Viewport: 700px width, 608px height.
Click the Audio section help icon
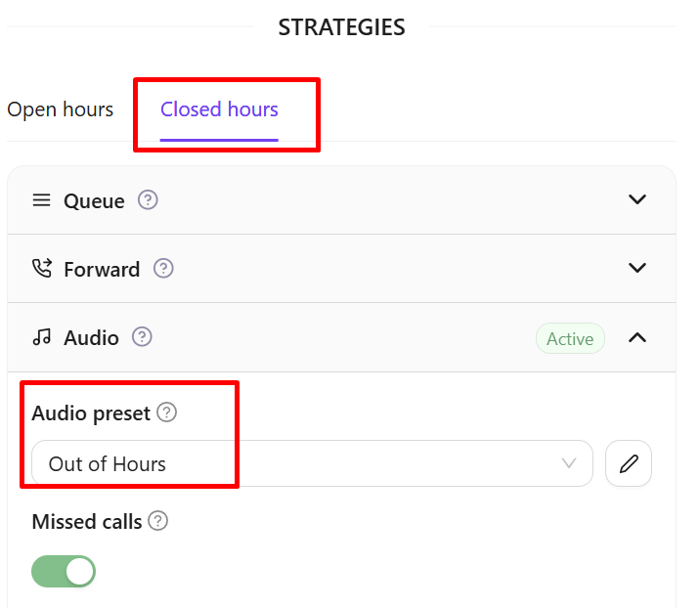pyautogui.click(x=143, y=337)
